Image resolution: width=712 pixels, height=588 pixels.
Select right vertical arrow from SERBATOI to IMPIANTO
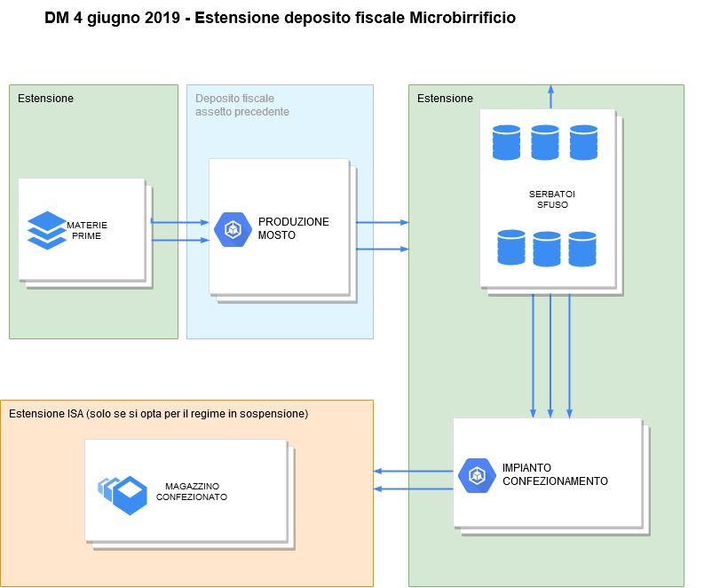click(569, 356)
